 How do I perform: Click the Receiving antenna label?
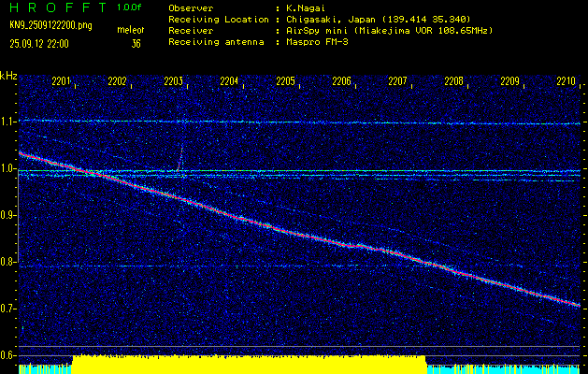pos(216,42)
